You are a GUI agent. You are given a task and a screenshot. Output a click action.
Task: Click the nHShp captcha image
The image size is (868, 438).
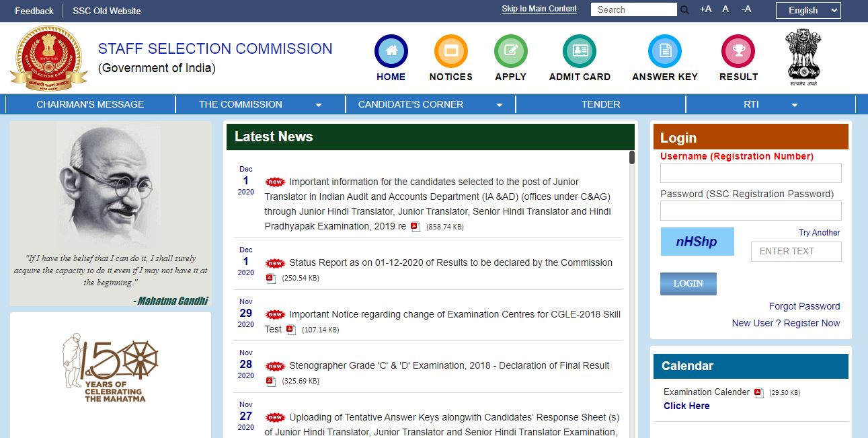point(697,242)
